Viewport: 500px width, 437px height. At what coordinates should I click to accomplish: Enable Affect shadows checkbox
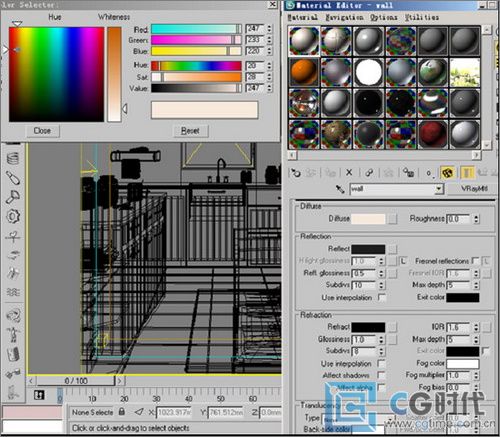(x=382, y=375)
